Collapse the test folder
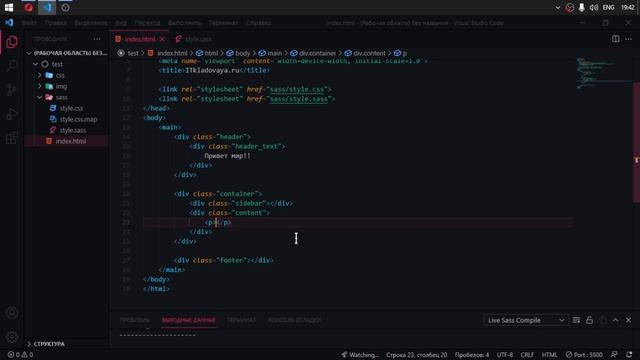This screenshot has height=360, width=640. click(x=67, y=64)
